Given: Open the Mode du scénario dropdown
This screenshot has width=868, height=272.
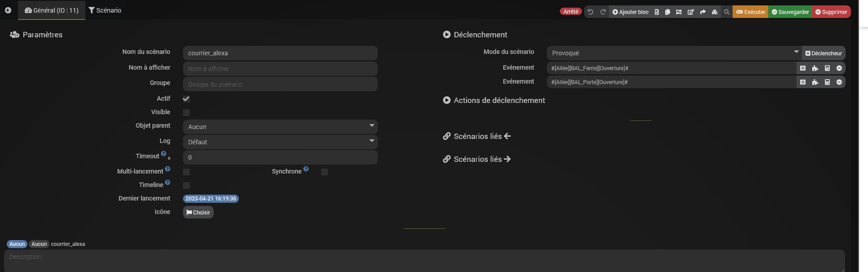Looking at the screenshot, I should pyautogui.click(x=674, y=53).
